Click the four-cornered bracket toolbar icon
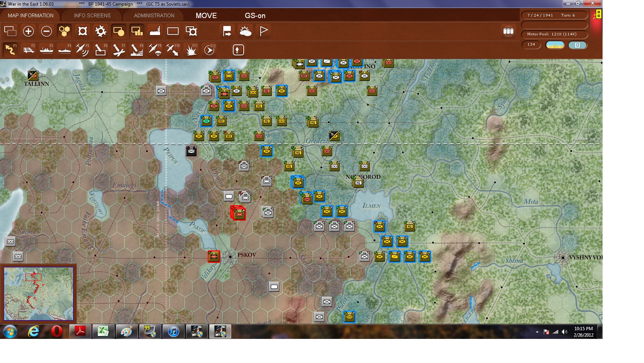The image size is (644, 363). [82, 31]
